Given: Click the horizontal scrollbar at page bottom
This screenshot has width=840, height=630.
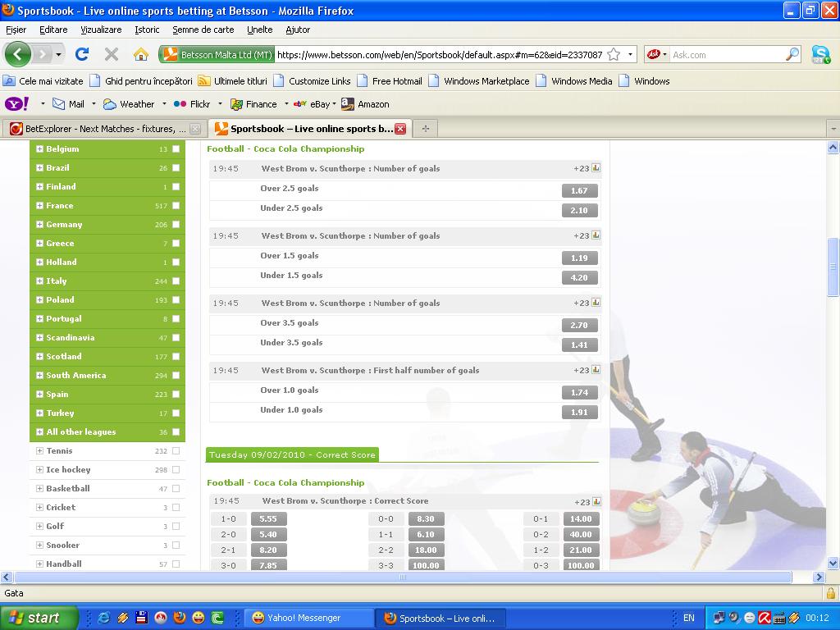Looking at the screenshot, I should 403,577.
